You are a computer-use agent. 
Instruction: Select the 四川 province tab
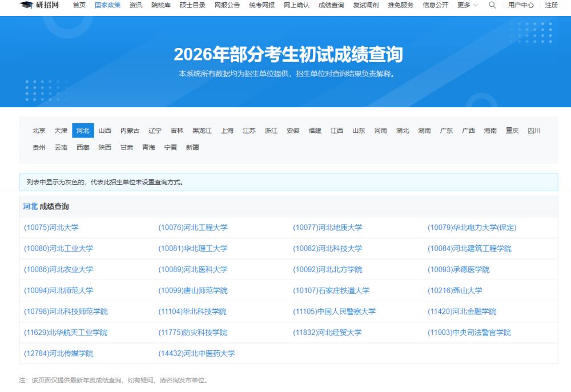coord(534,130)
